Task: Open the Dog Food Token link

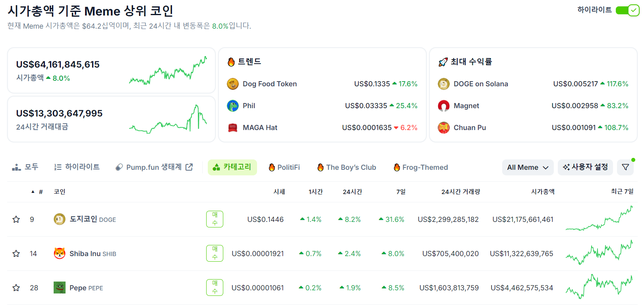Action: (x=270, y=84)
